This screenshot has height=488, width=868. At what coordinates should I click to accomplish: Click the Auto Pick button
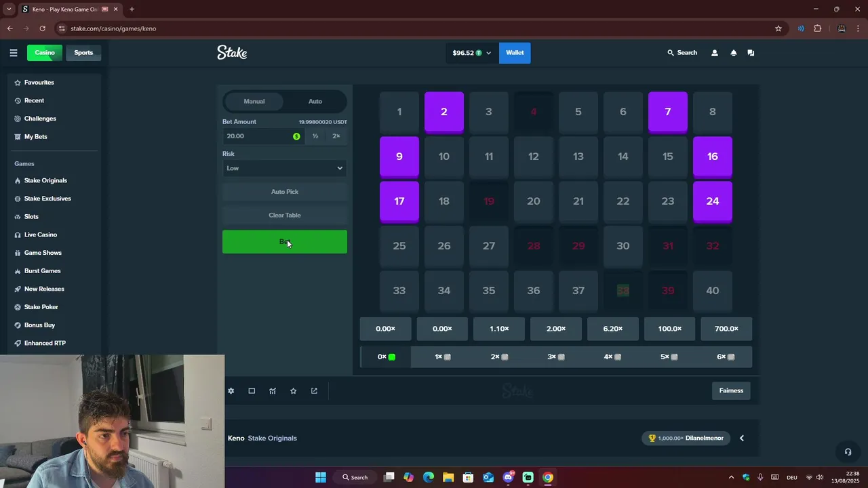coord(285,192)
